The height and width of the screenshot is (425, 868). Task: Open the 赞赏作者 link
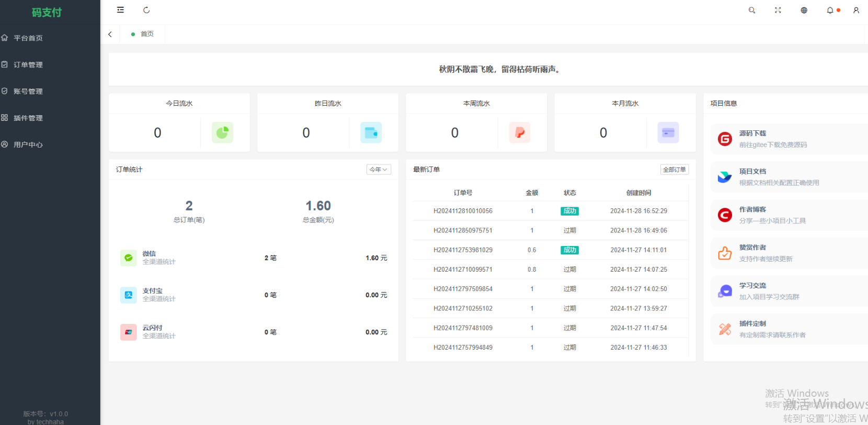point(752,248)
